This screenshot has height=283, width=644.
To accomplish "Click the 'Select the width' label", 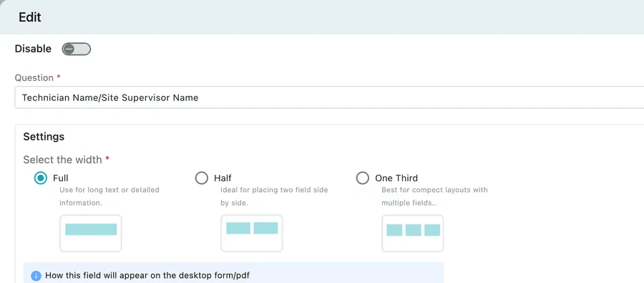I will [62, 160].
